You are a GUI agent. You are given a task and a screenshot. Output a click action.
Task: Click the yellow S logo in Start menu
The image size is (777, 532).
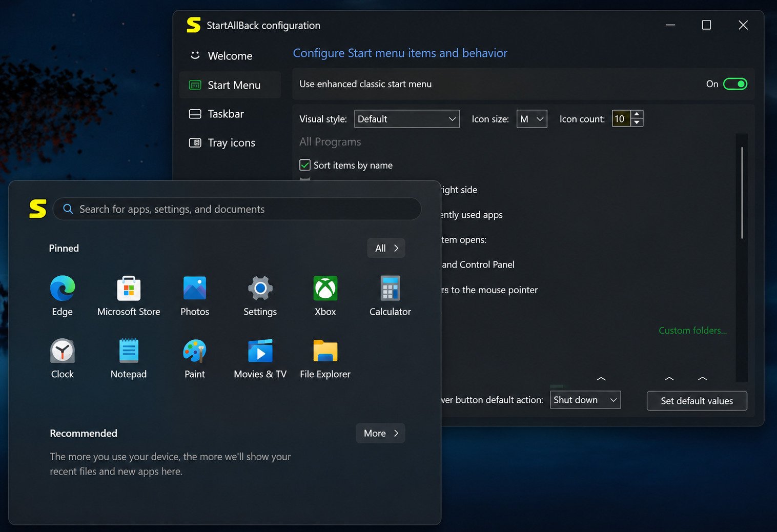(37, 209)
